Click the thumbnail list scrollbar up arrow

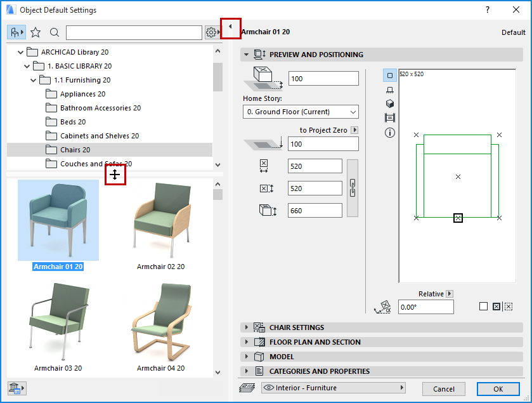218,184
